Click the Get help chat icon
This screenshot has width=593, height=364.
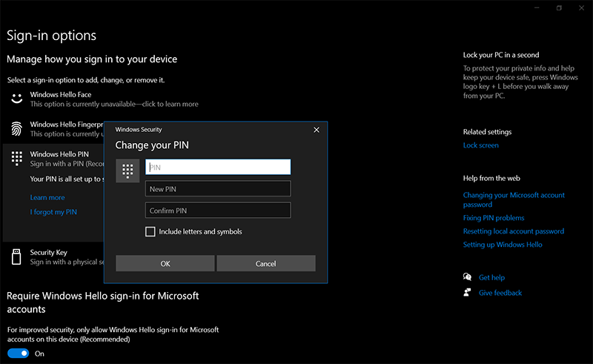(x=468, y=277)
